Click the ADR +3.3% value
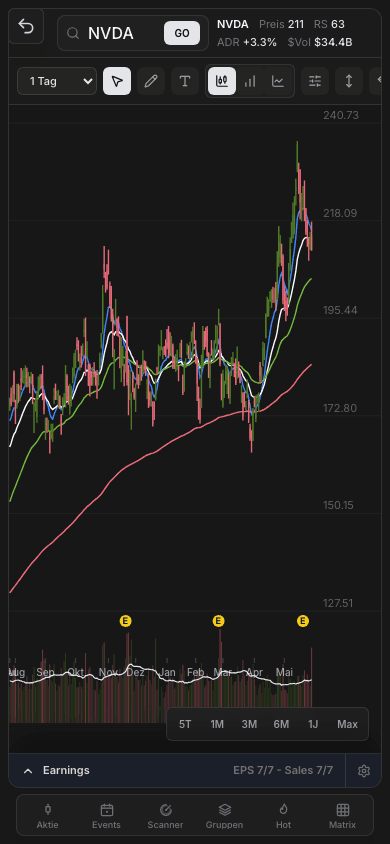Screen dimensions: 390x844 coord(247,42)
